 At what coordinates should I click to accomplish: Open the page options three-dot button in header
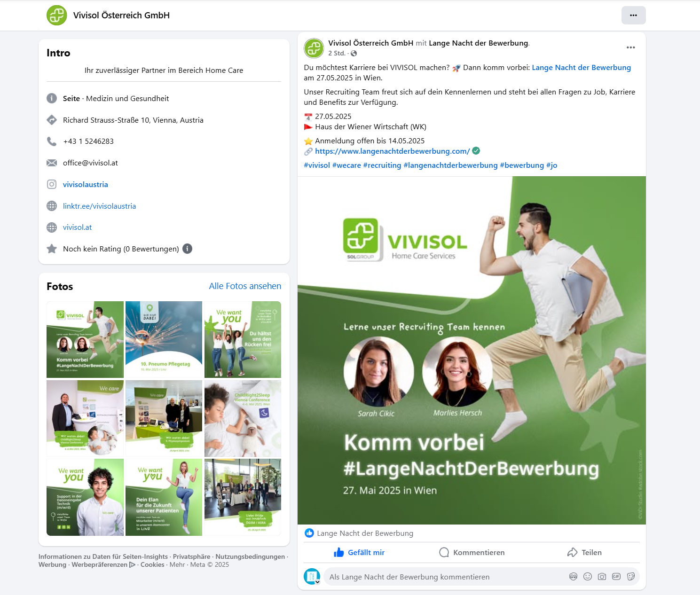(x=633, y=15)
